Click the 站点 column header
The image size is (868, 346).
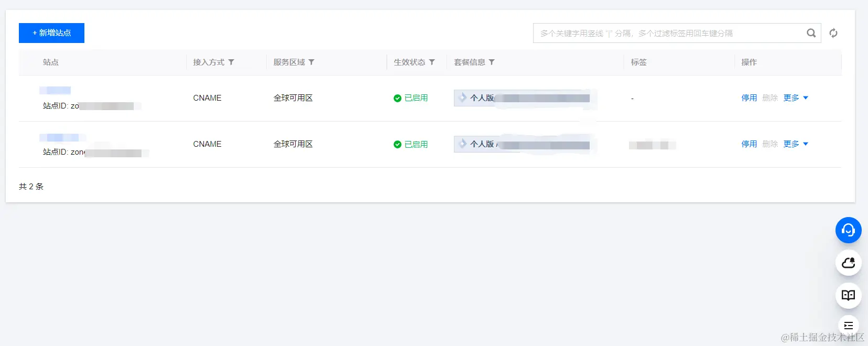51,62
